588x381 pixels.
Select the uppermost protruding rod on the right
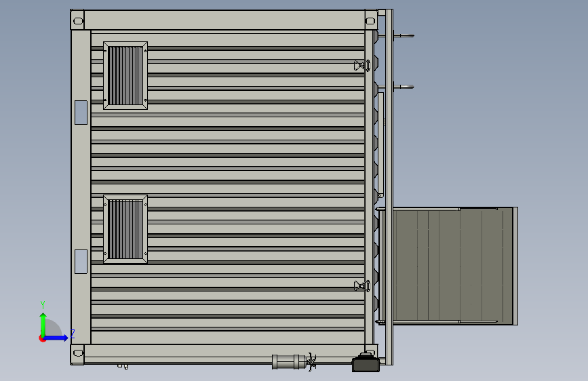click(404, 36)
